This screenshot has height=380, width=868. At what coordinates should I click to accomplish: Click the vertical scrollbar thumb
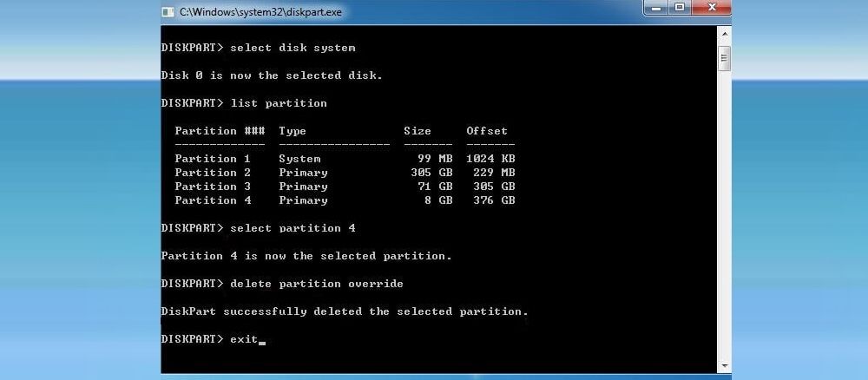point(723,57)
